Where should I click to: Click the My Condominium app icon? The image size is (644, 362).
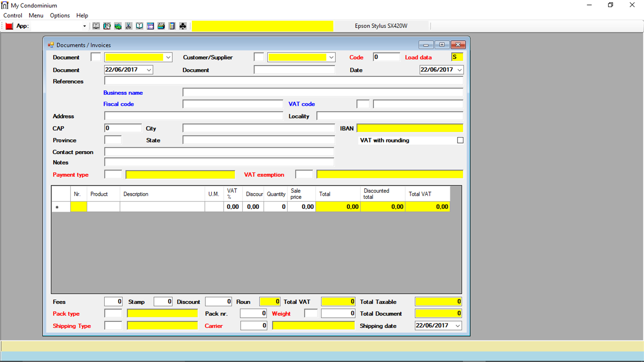[x=5, y=5]
